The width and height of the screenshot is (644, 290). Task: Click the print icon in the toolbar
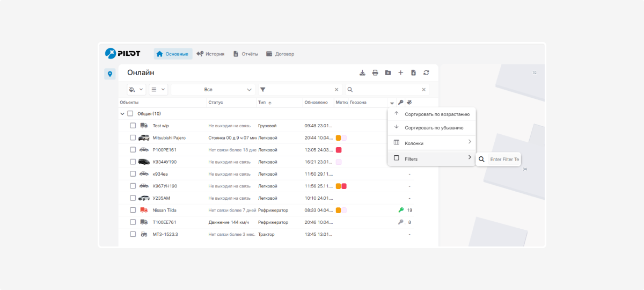(x=375, y=73)
